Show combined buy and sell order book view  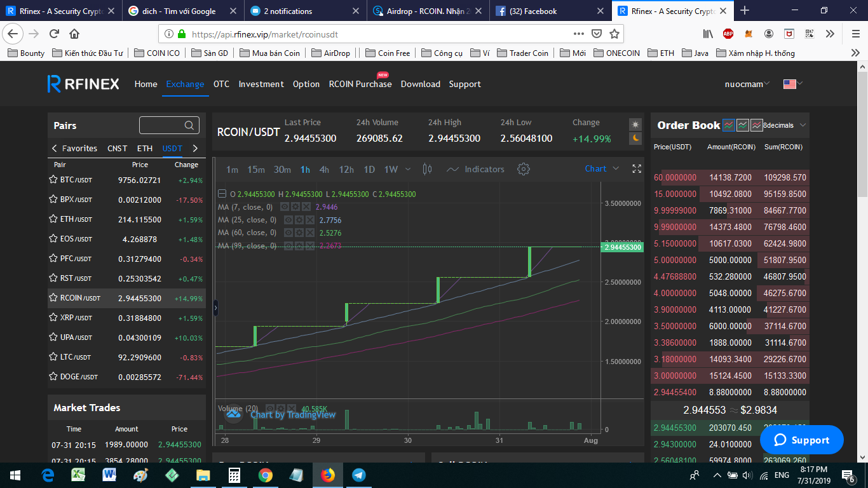pyautogui.click(x=729, y=125)
